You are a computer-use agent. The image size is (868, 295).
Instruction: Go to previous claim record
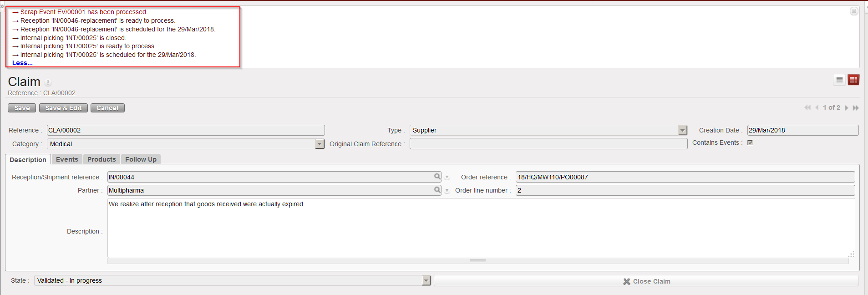tap(817, 108)
